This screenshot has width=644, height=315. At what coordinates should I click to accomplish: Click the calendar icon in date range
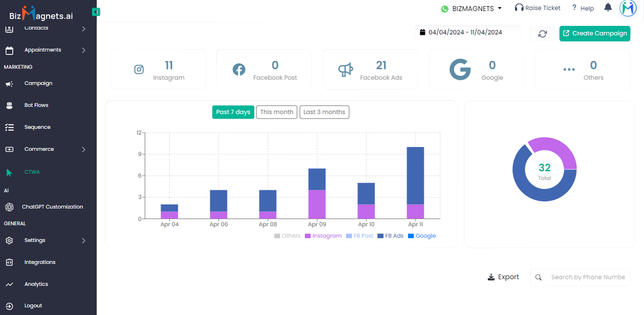422,32
